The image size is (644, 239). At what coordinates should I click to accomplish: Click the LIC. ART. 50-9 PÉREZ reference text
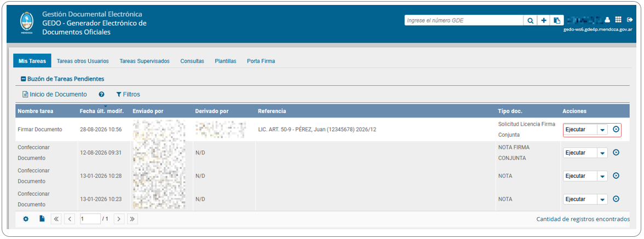pyautogui.click(x=317, y=129)
